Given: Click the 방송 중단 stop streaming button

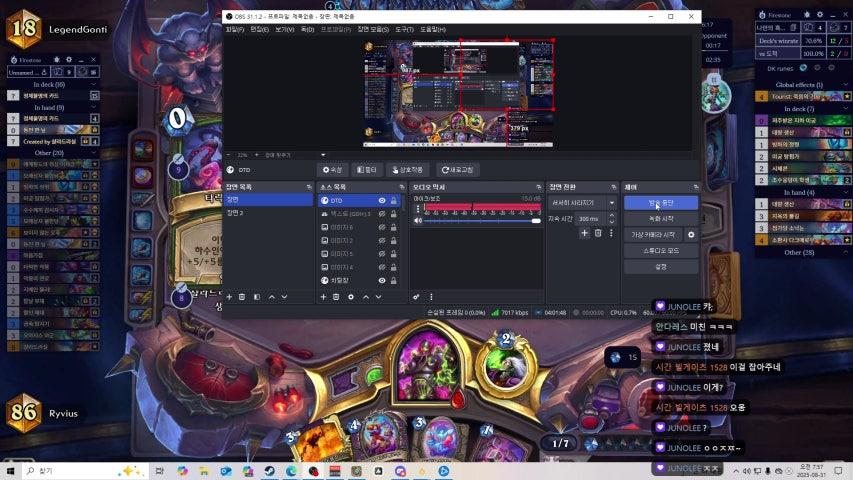Looking at the screenshot, I should pyautogui.click(x=661, y=203).
